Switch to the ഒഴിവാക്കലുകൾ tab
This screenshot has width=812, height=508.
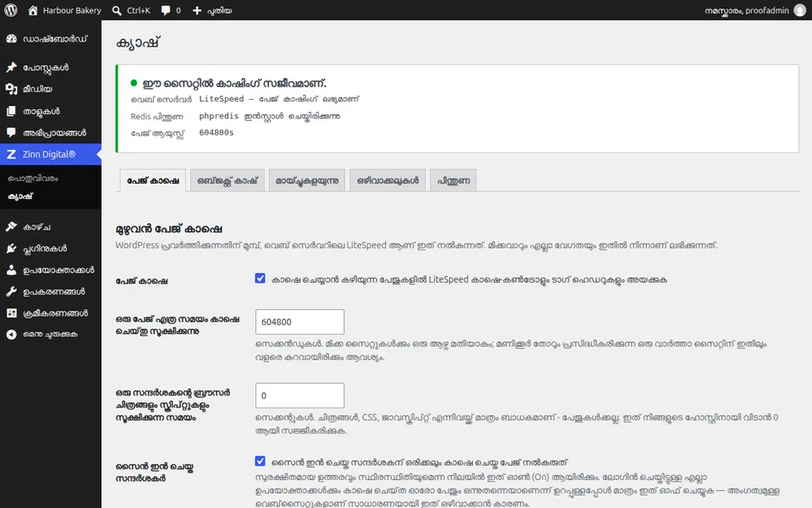pyautogui.click(x=388, y=180)
